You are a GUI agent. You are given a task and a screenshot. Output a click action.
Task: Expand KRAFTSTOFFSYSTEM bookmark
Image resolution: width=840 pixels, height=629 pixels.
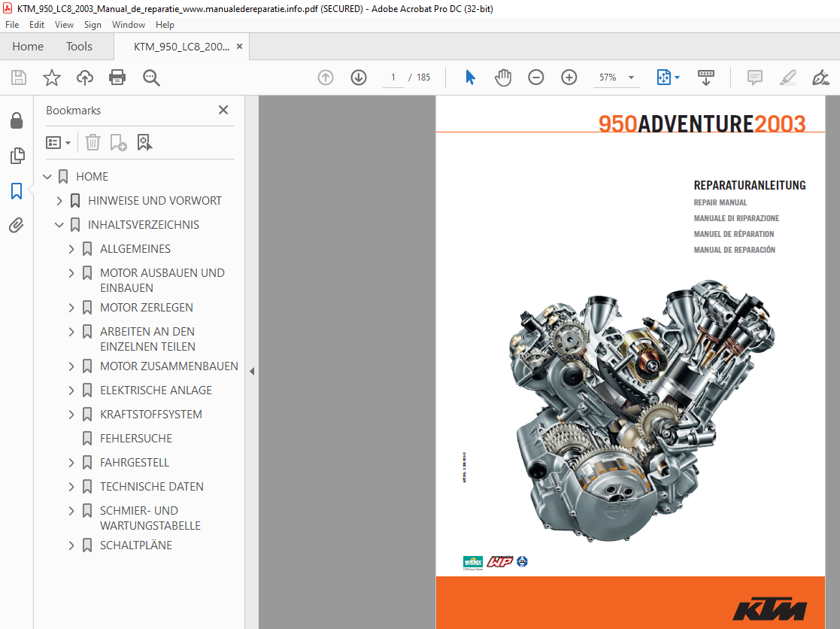[x=71, y=415]
